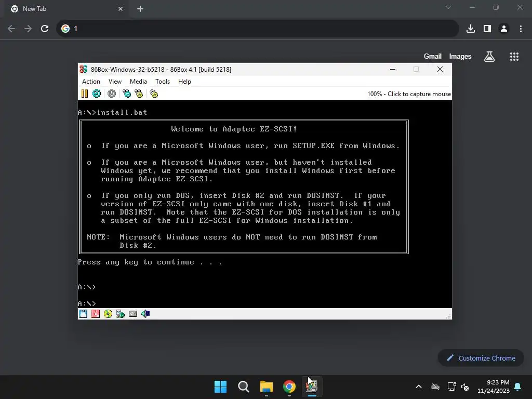Open the Images link

pyautogui.click(x=460, y=56)
